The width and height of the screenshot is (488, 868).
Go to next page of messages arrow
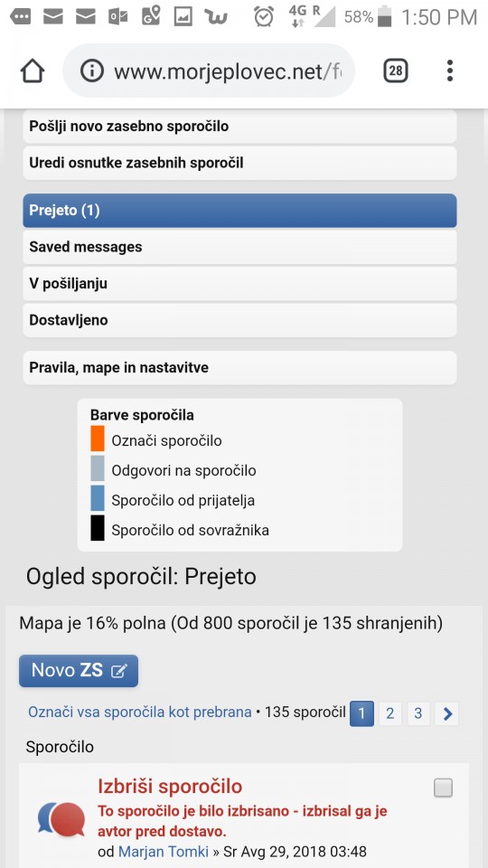447,713
